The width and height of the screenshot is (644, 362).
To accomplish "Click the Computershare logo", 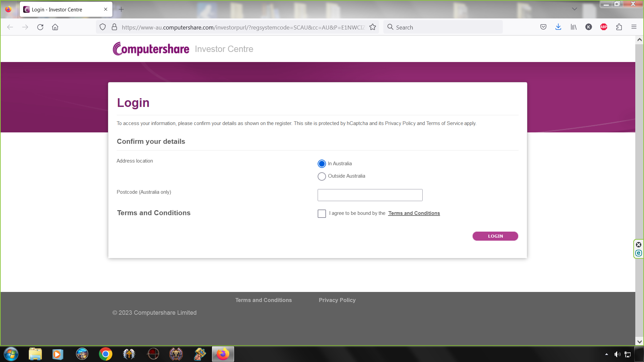I will click(151, 49).
